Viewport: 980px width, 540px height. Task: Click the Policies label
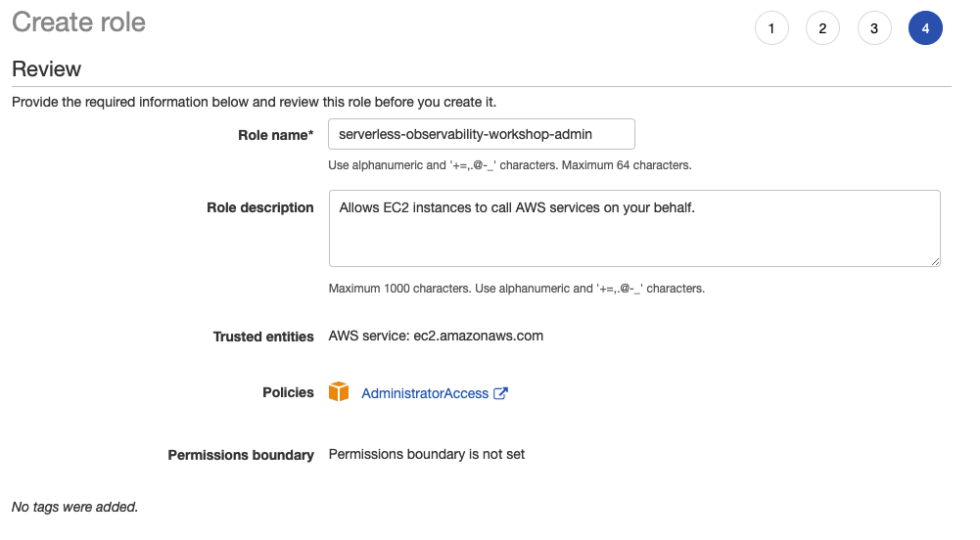288,392
